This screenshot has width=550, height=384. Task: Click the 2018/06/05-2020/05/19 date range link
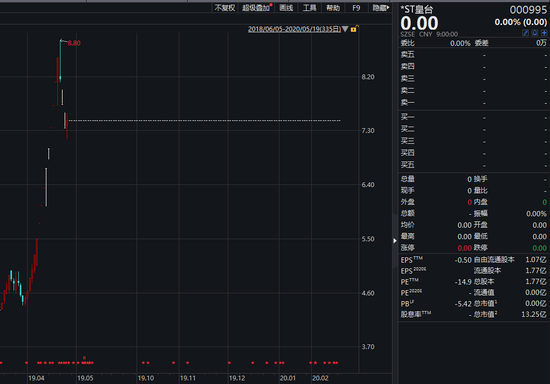pos(294,29)
